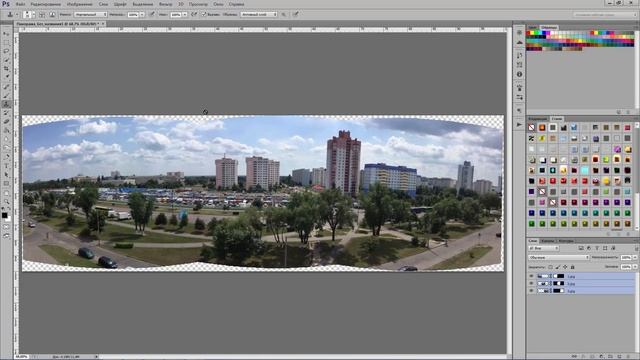This screenshot has height=360, width=640.
Task: Select the Horizontal Type tool
Action: [6, 166]
